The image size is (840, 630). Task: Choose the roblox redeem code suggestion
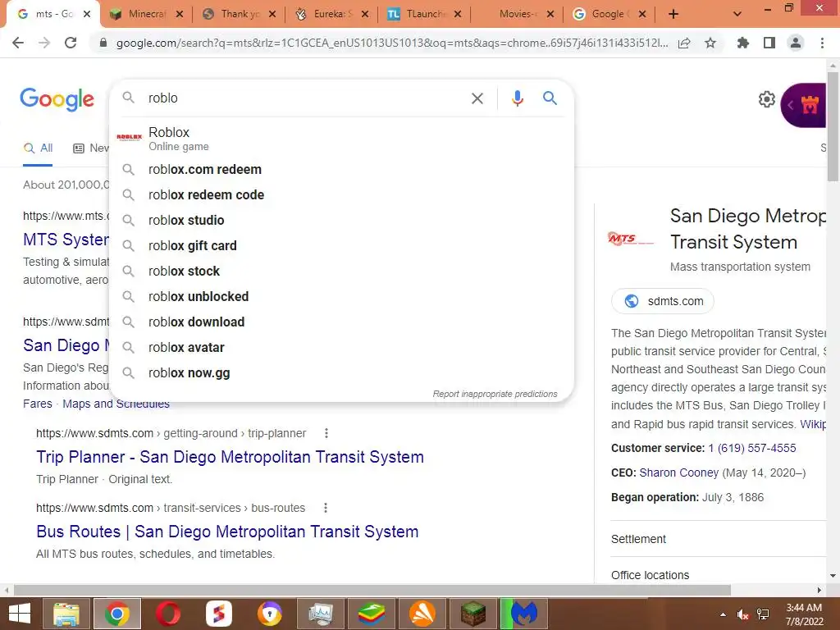[341, 195]
